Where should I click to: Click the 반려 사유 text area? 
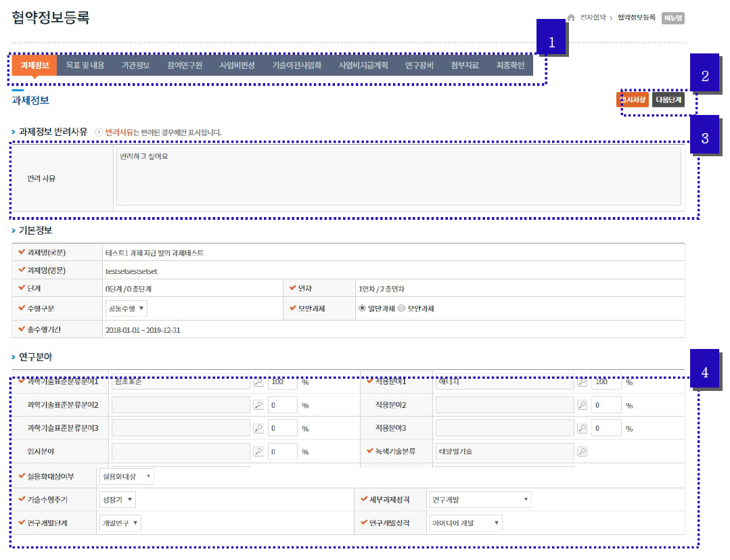coord(398,177)
